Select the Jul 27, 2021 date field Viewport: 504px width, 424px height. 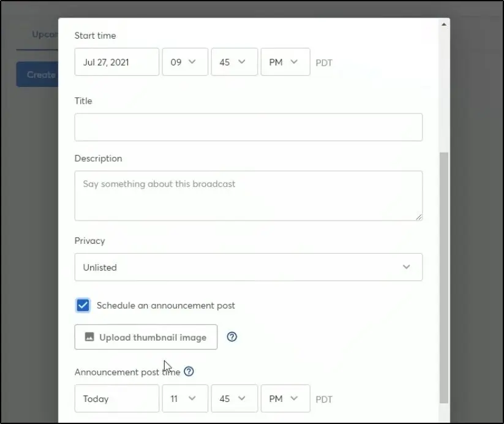[116, 61]
